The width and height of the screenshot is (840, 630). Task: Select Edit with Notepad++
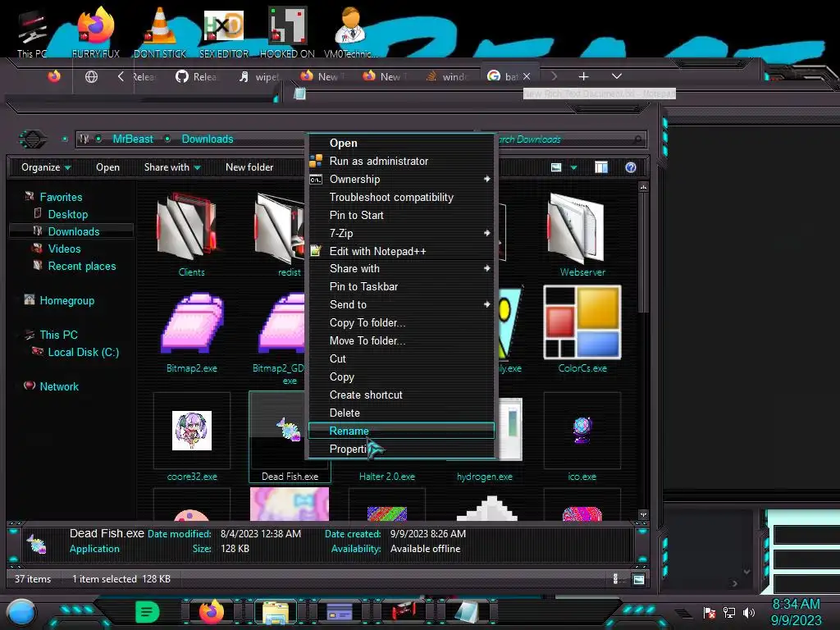(x=400, y=251)
